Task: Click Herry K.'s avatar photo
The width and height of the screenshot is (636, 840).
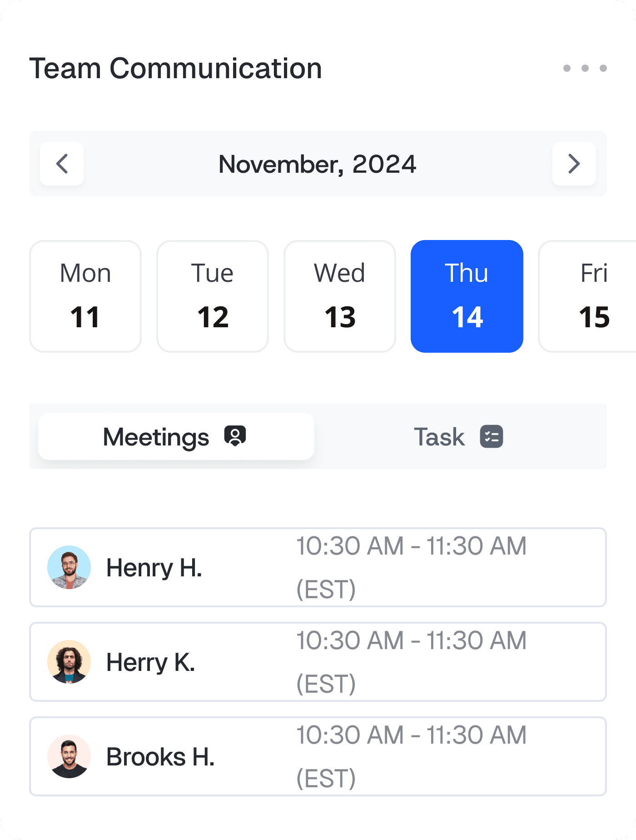Action: [69, 662]
